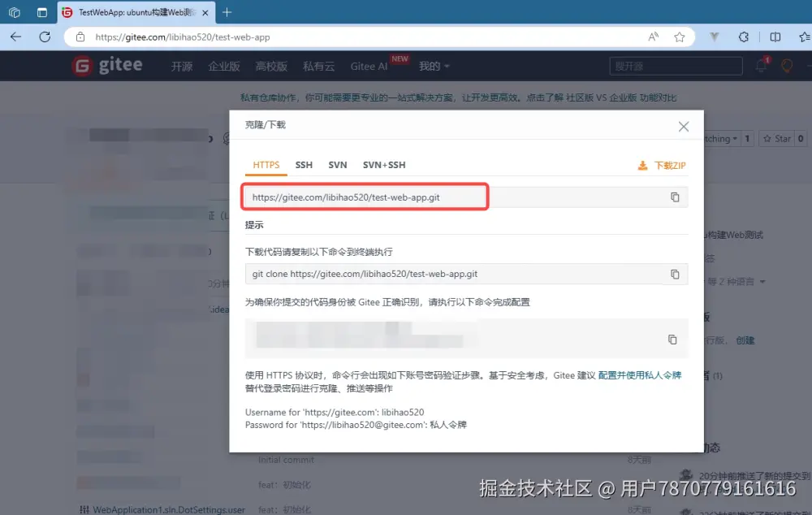This screenshot has width=812, height=515.
Task: Copy the git clone command
Action: pyautogui.click(x=675, y=274)
